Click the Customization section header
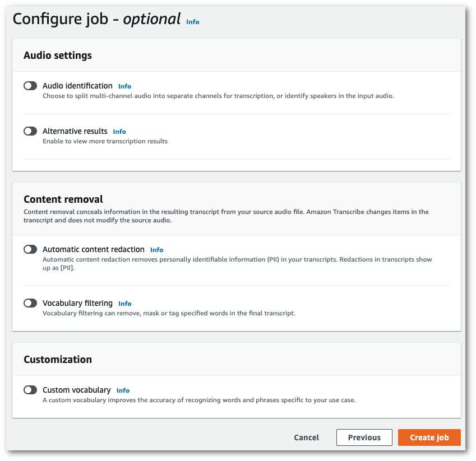The width and height of the screenshot is (476, 461). coord(58,360)
